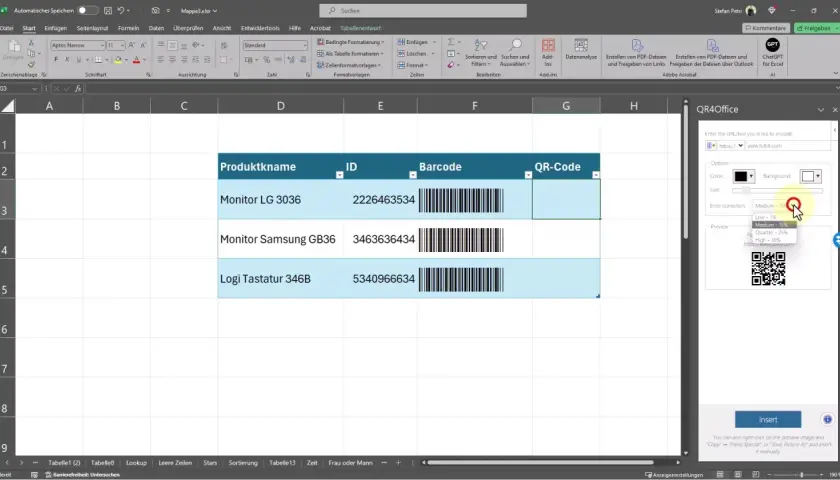The width and height of the screenshot is (840, 480).
Task: Click the undo arrow in title bar
Action: click(x=121, y=10)
